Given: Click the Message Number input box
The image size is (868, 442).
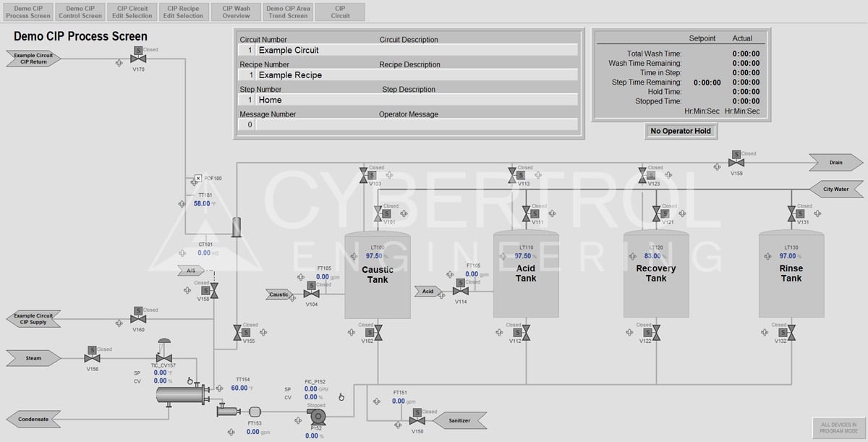Looking at the screenshot, I should point(247,124).
